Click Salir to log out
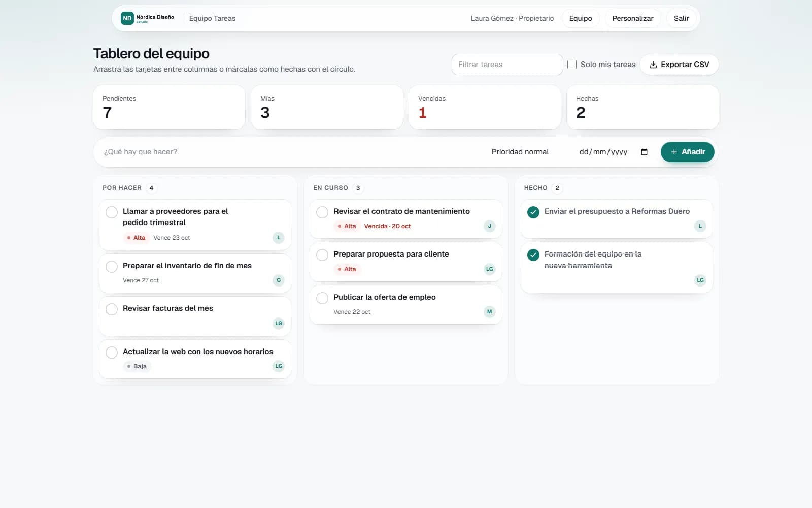Viewport: 812px width, 508px height. [682, 18]
